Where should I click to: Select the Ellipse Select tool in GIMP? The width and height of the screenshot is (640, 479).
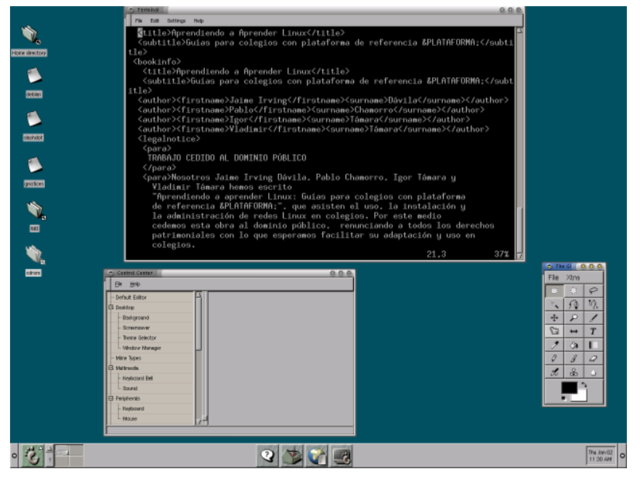[x=573, y=291]
